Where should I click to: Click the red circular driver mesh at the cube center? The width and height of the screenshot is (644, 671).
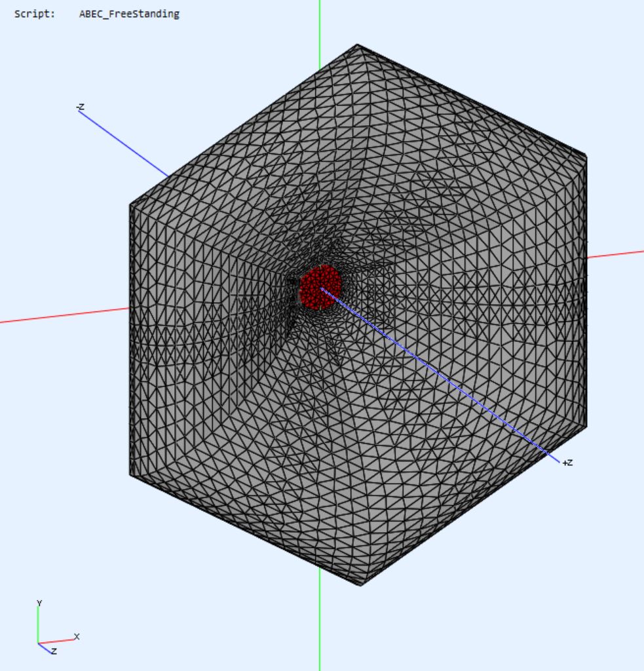tap(320, 287)
